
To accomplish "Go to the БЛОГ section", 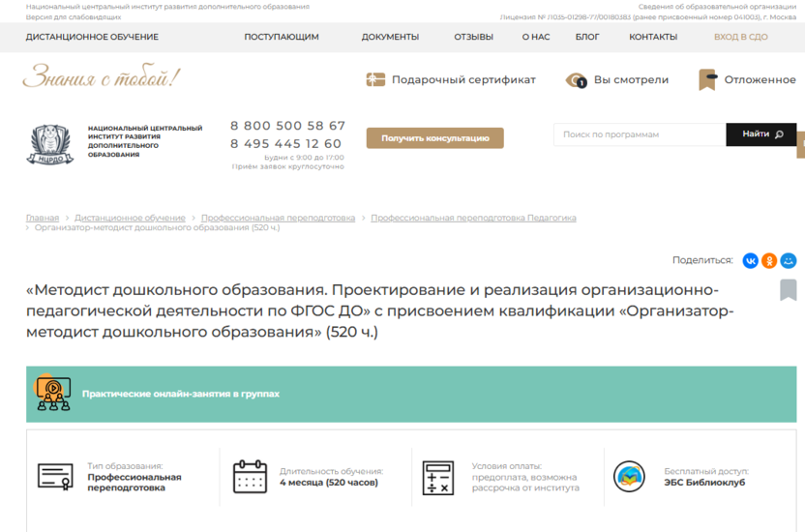I will pyautogui.click(x=587, y=37).
